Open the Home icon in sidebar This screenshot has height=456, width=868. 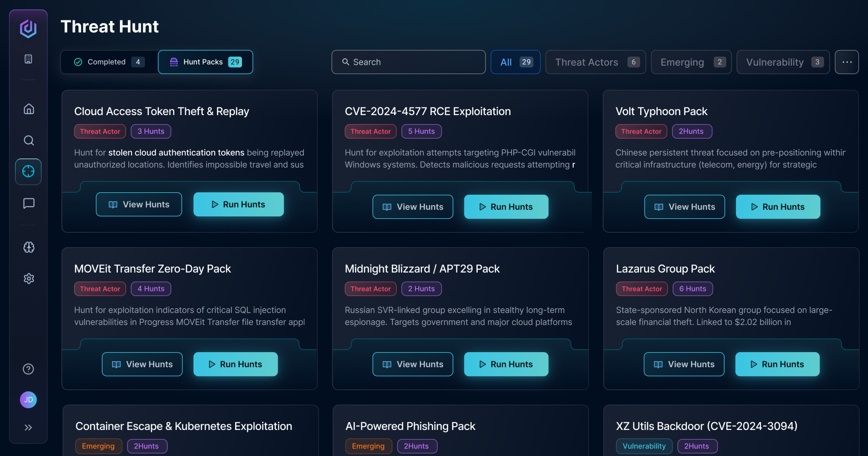coord(29,109)
